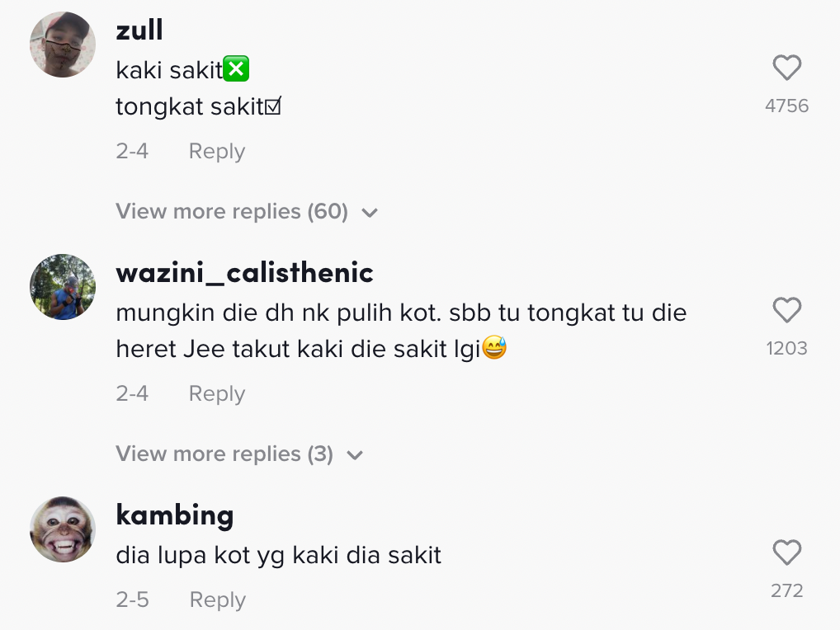This screenshot has height=630, width=840.
Task: Show View more replies (3)
Action: tap(239, 454)
